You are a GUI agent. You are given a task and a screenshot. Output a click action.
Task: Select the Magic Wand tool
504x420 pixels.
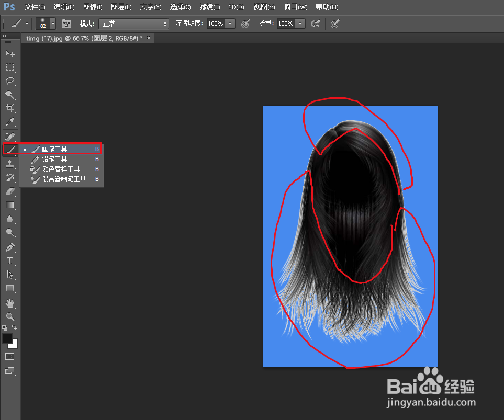(x=9, y=95)
